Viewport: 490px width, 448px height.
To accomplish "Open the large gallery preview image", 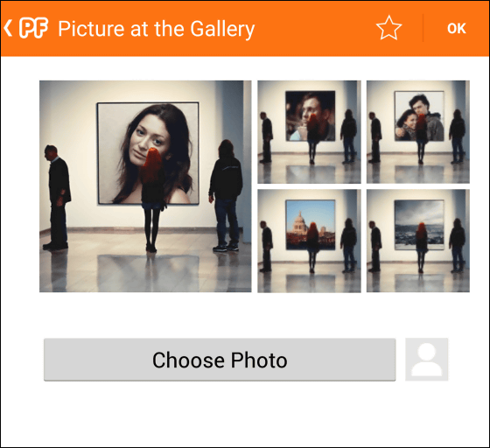I will [x=145, y=186].
